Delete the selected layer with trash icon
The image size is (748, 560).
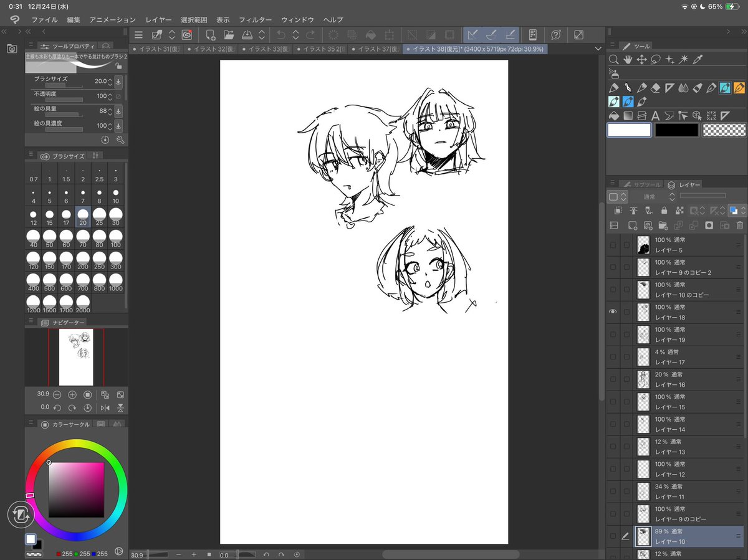pyautogui.click(x=739, y=226)
